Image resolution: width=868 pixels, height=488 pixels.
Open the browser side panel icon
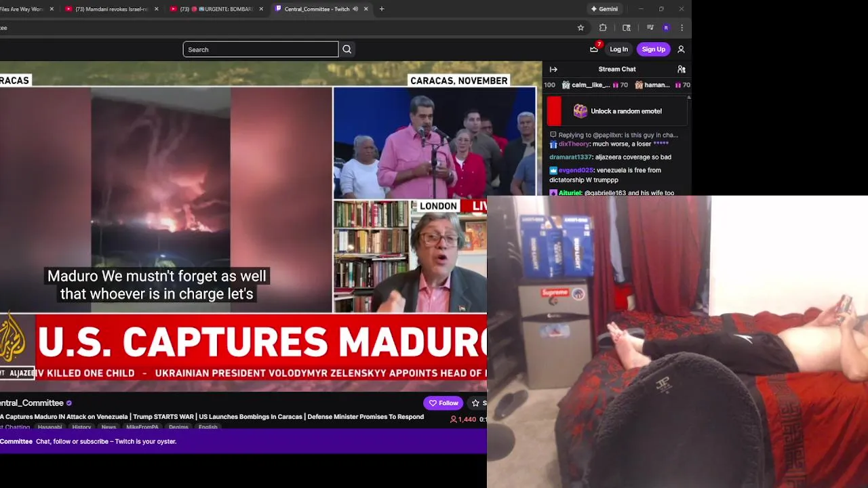[x=627, y=28]
